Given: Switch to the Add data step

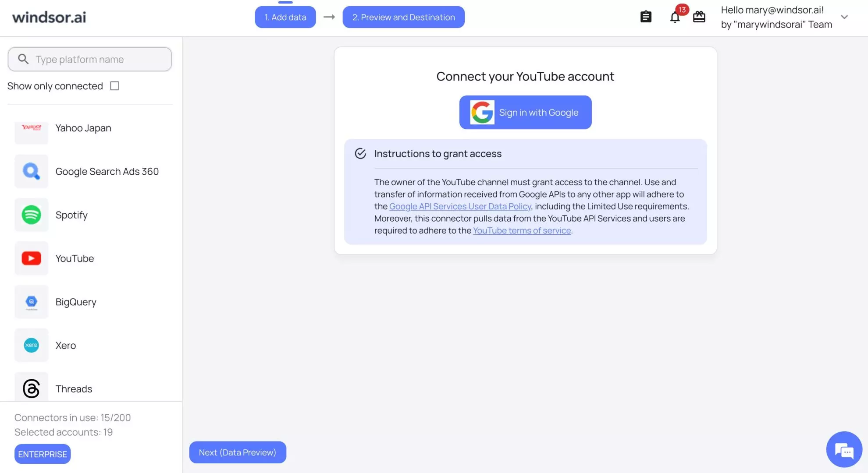Looking at the screenshot, I should coord(285,17).
